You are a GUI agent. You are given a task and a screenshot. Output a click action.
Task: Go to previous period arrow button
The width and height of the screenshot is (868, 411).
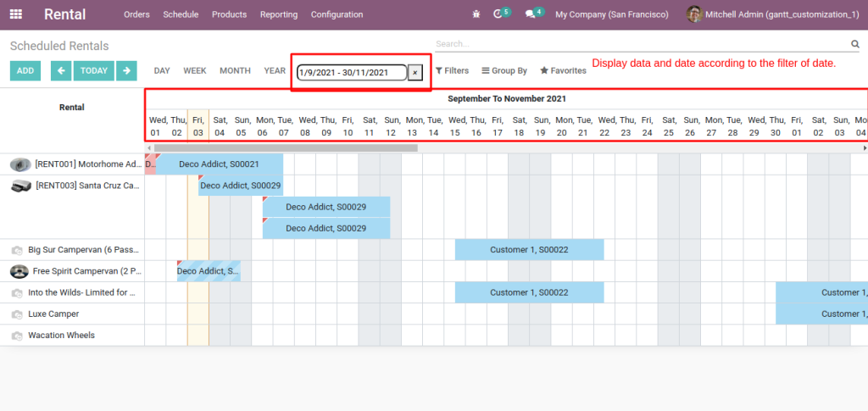(61, 71)
